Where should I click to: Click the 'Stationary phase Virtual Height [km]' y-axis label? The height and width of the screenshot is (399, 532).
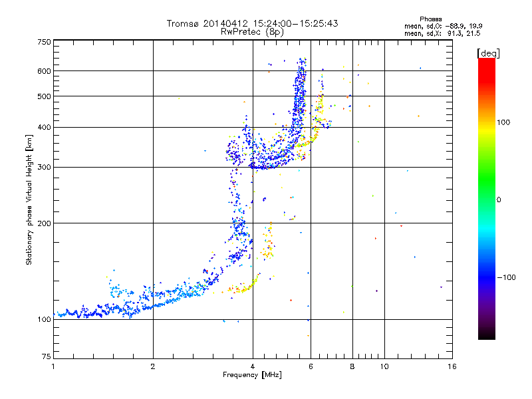click(x=29, y=199)
